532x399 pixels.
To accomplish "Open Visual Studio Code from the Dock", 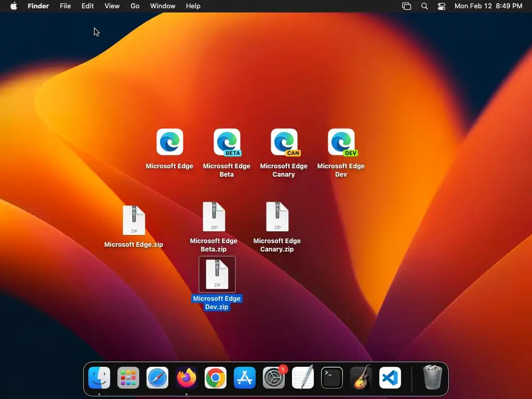I will pyautogui.click(x=390, y=378).
